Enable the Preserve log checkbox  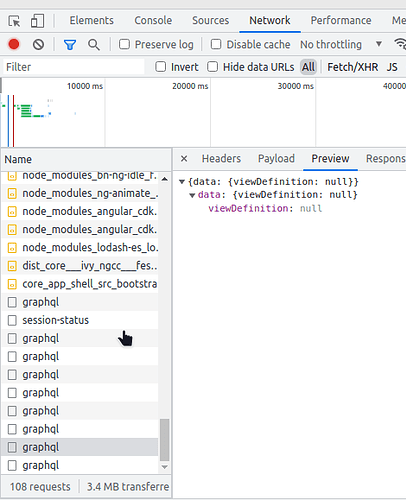(x=124, y=44)
